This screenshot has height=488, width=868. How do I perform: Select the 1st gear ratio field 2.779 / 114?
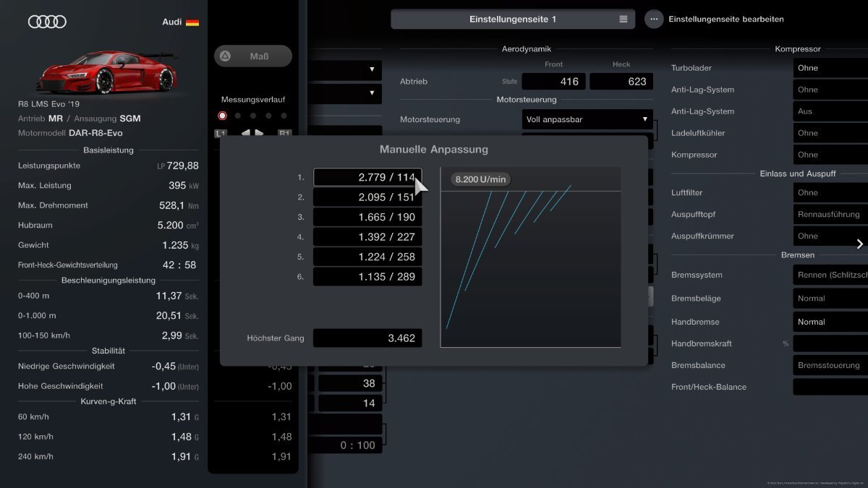(x=367, y=177)
